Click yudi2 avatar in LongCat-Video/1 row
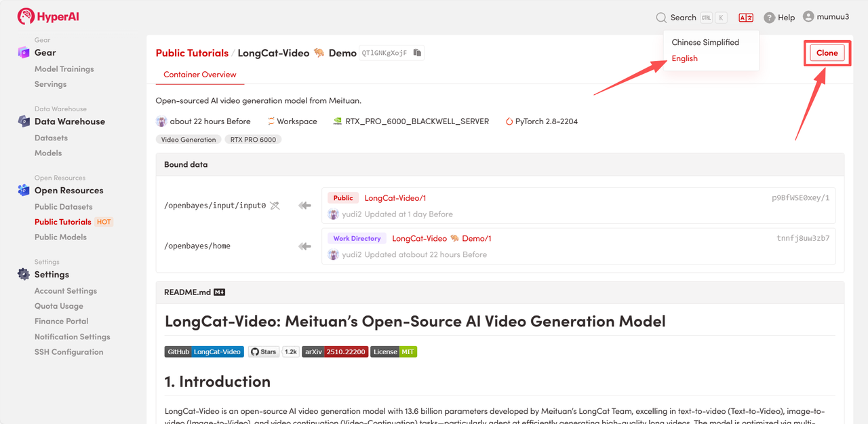The image size is (868, 424). (x=333, y=214)
